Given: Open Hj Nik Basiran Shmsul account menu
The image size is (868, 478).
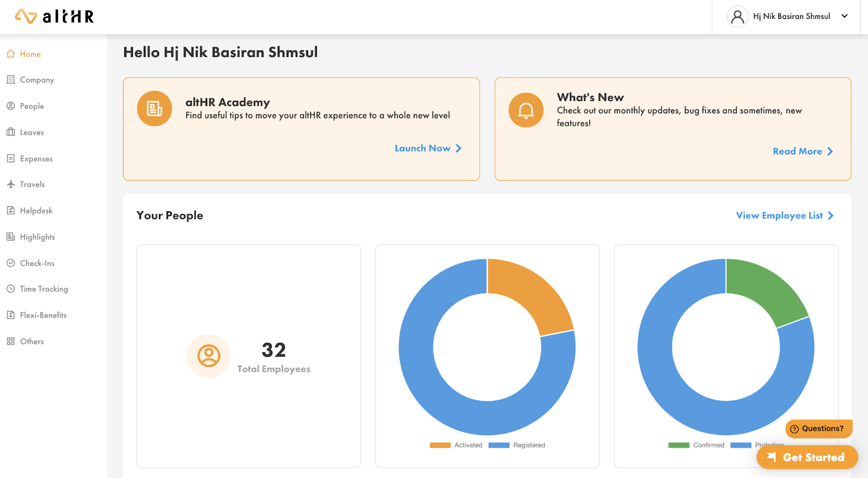Looking at the screenshot, I should tap(787, 17).
